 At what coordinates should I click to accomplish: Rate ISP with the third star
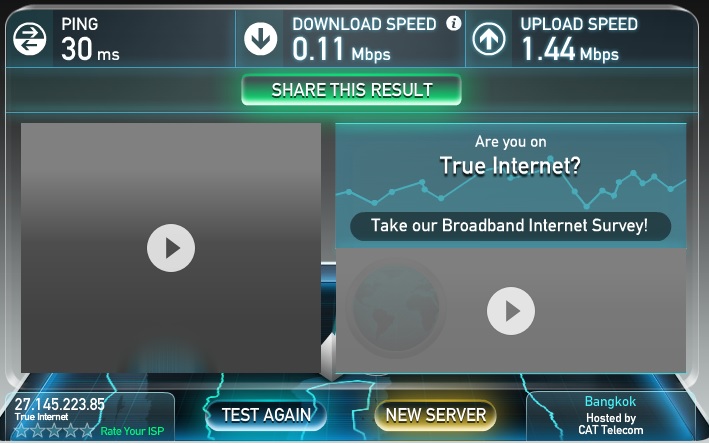pos(54,430)
